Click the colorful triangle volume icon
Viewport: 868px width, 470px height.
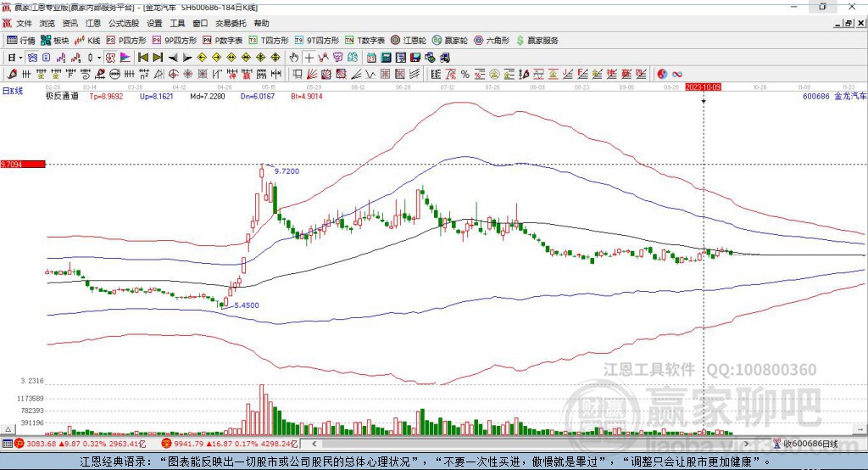tap(125, 58)
